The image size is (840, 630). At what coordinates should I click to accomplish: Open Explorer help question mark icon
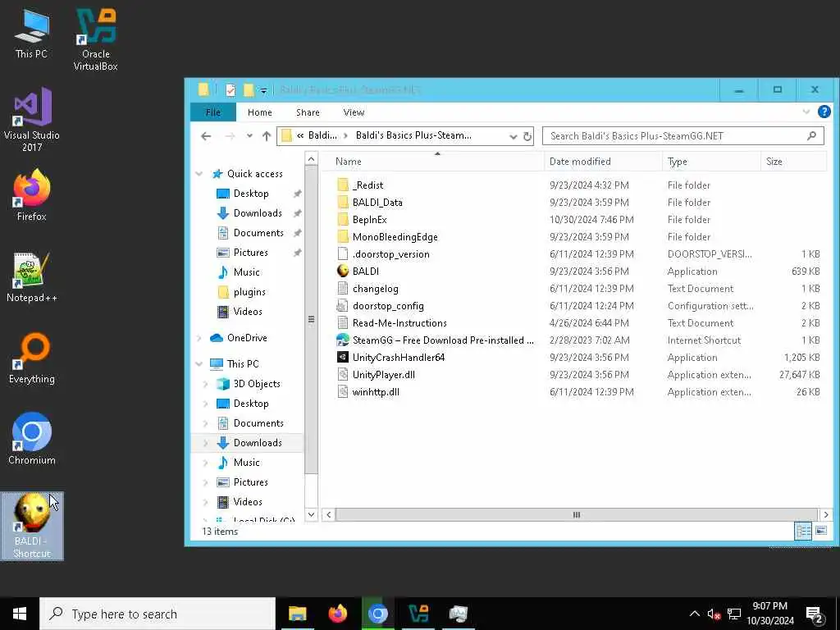824,112
